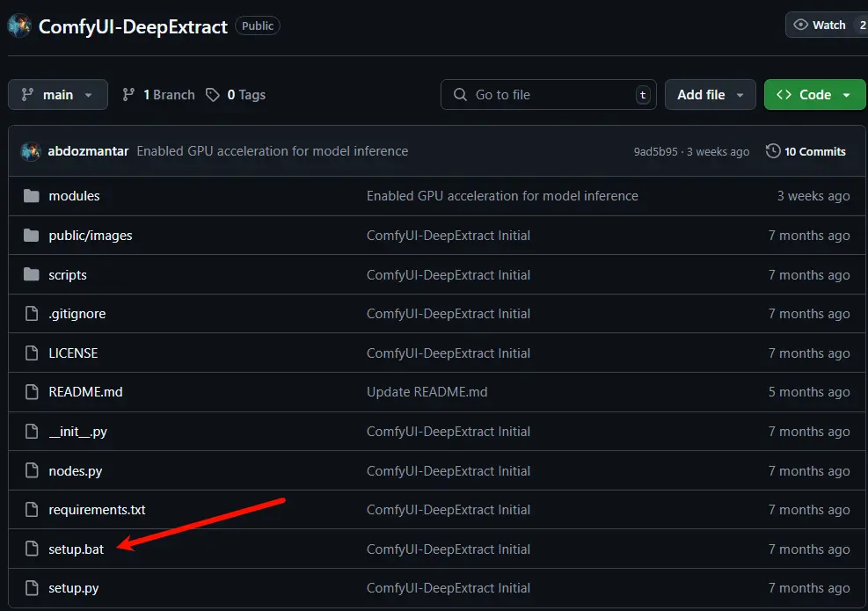View the 10 Commits history

pyautogui.click(x=806, y=151)
